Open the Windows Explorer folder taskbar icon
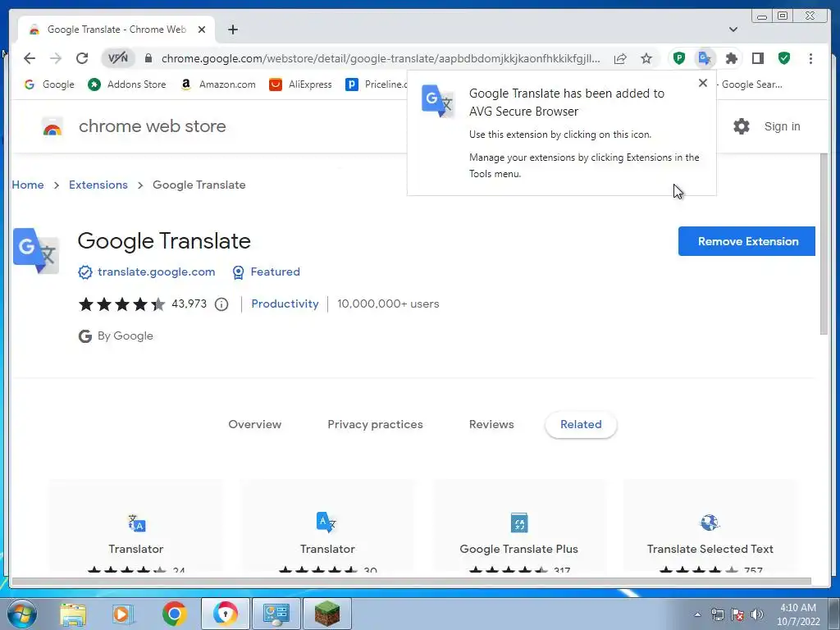Screen dimensions: 840x630 click(73, 614)
